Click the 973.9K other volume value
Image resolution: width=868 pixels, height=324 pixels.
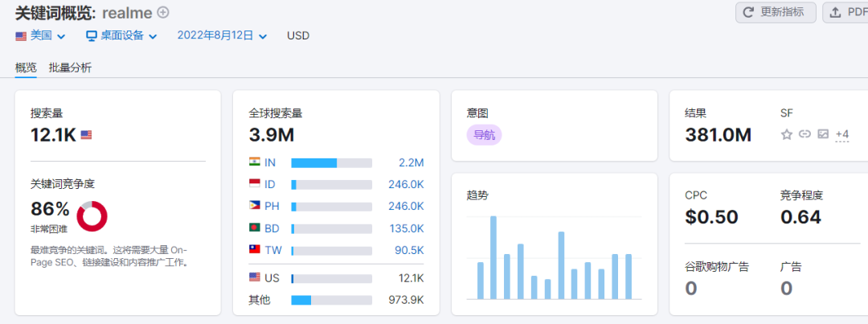tap(406, 300)
